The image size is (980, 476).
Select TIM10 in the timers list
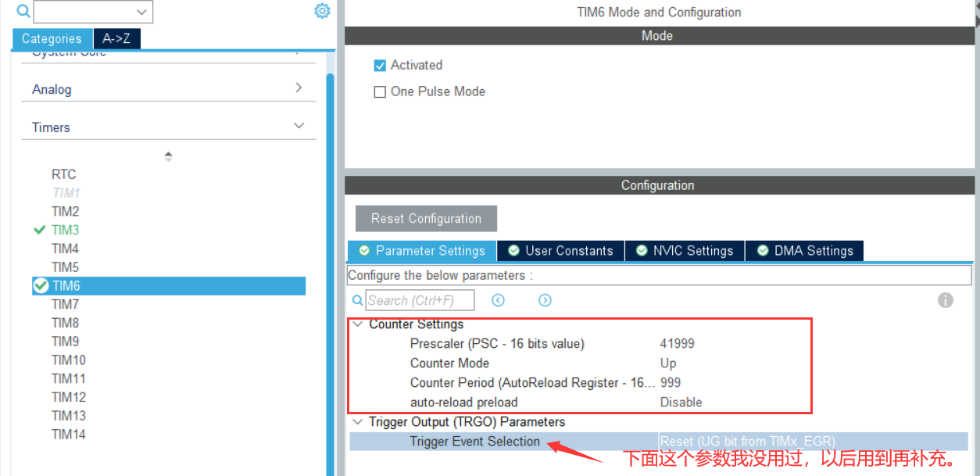(x=68, y=360)
